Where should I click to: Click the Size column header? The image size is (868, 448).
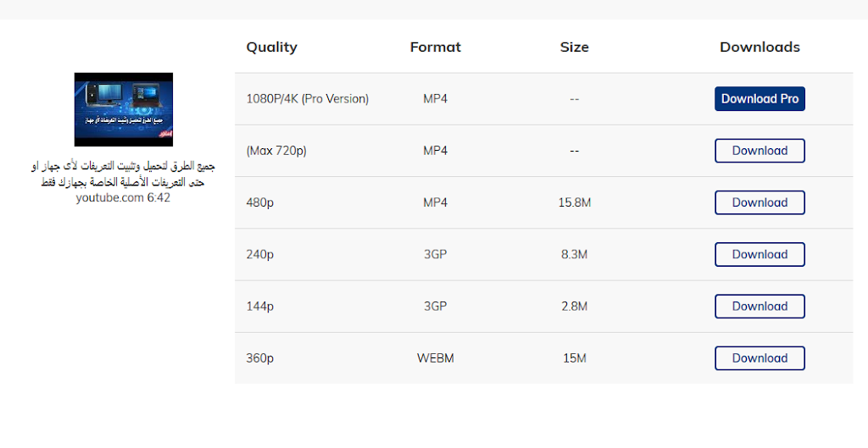tap(574, 47)
